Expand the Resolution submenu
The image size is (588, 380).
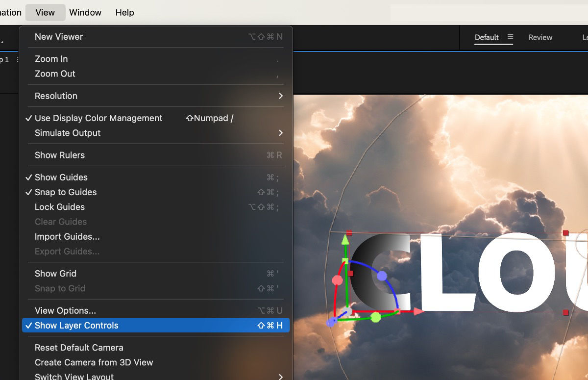point(56,96)
